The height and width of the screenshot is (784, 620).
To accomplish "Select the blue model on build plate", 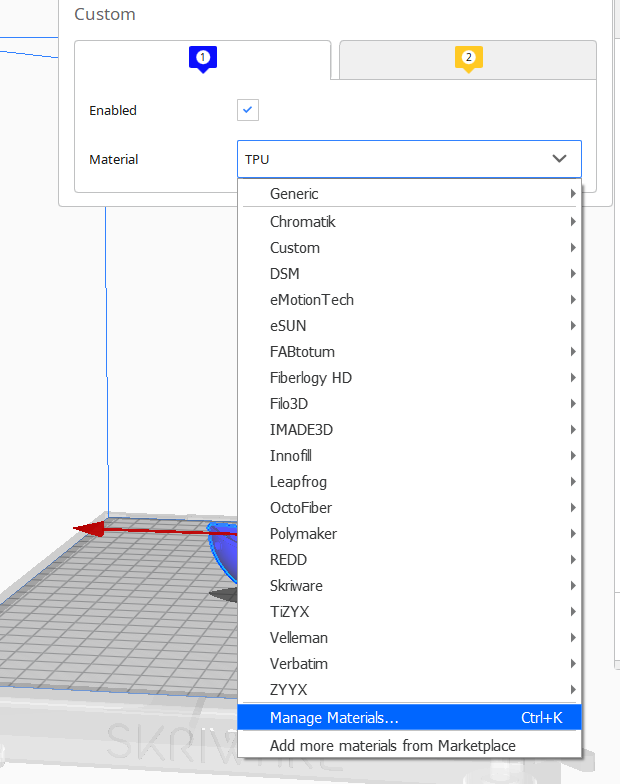I will click(223, 552).
